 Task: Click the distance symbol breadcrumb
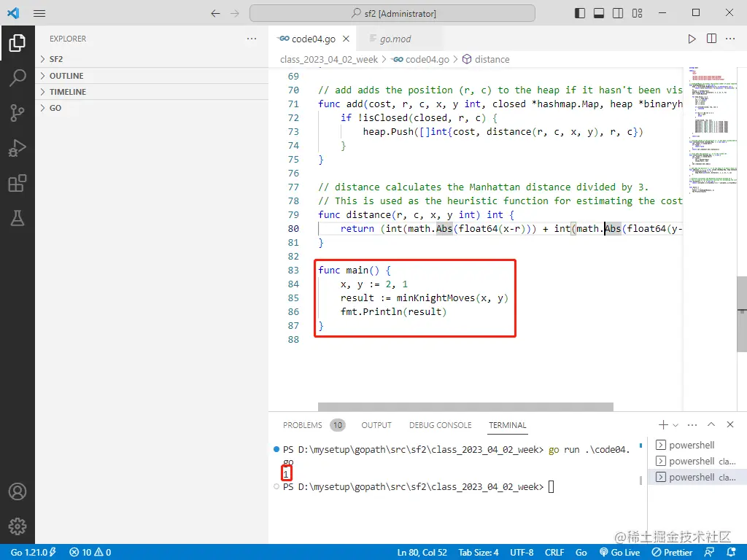(486, 59)
